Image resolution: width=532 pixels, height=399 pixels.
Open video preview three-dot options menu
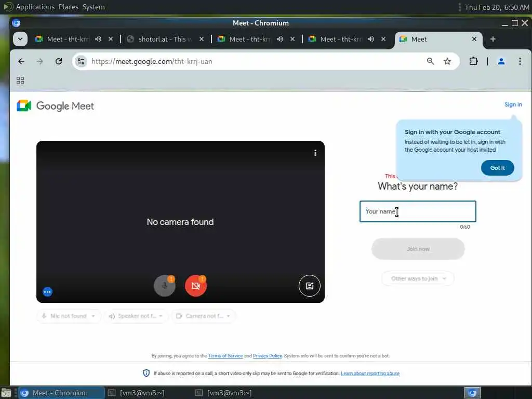(315, 153)
